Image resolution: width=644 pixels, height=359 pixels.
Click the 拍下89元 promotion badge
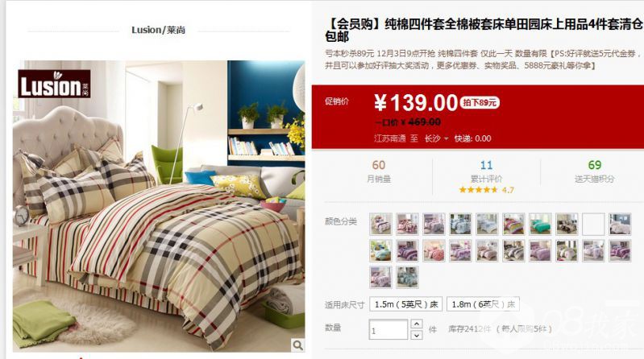(480, 102)
